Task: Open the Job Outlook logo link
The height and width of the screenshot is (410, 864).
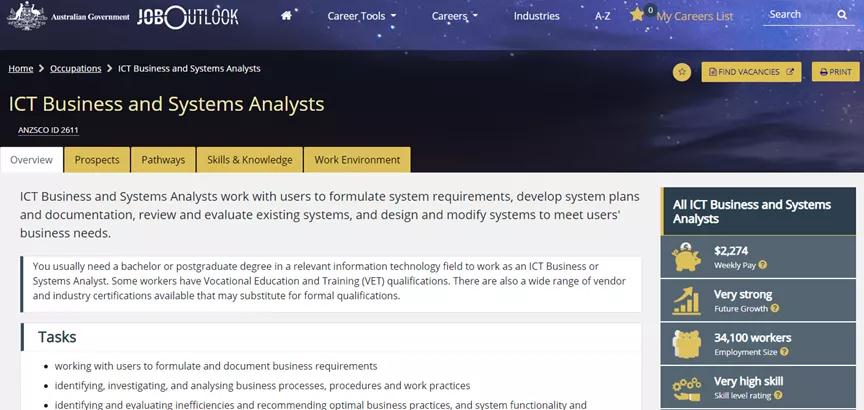Action: click(x=188, y=17)
